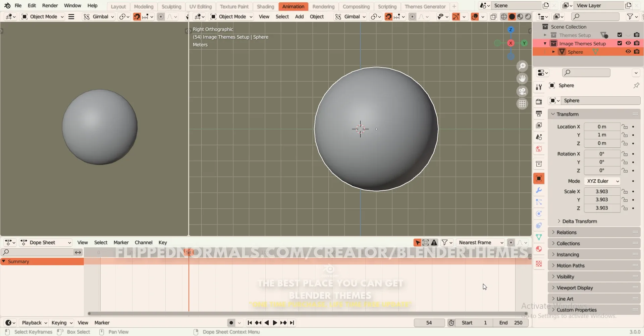Open the Modifier properties wrench tab
Screen dimensions: 644x336
click(539, 190)
